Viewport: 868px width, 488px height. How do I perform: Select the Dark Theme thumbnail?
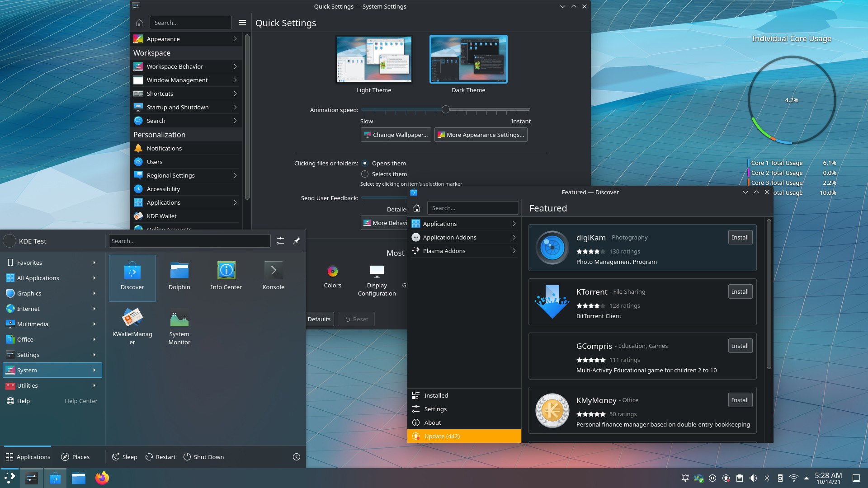468,59
